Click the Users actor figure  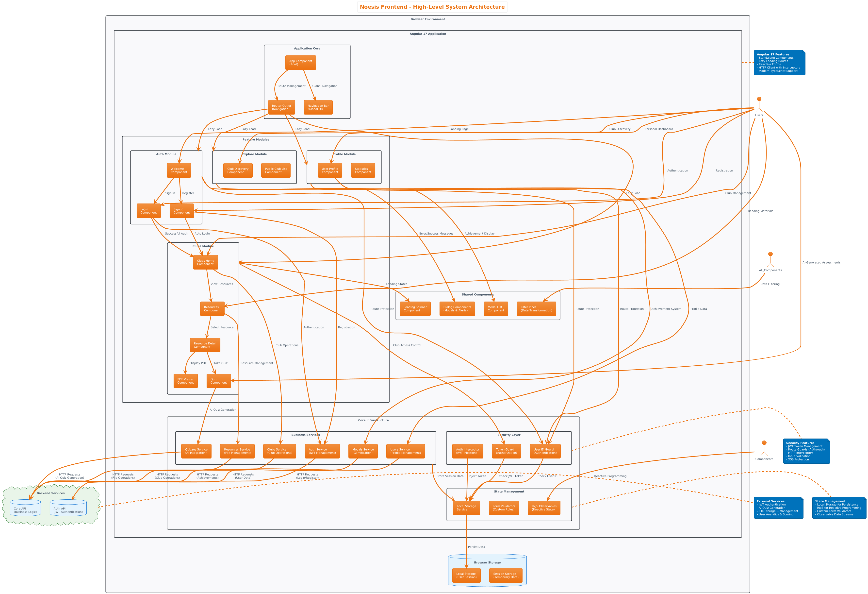click(x=759, y=105)
